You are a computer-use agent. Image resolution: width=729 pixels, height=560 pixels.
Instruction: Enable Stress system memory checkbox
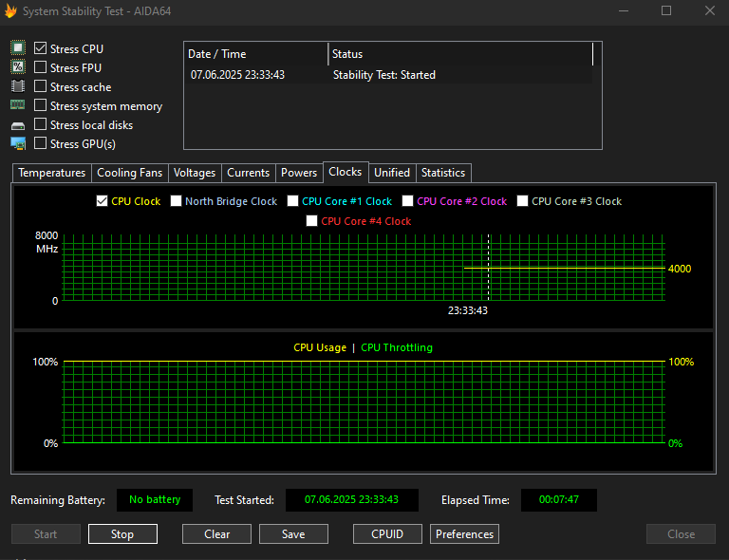pos(41,105)
